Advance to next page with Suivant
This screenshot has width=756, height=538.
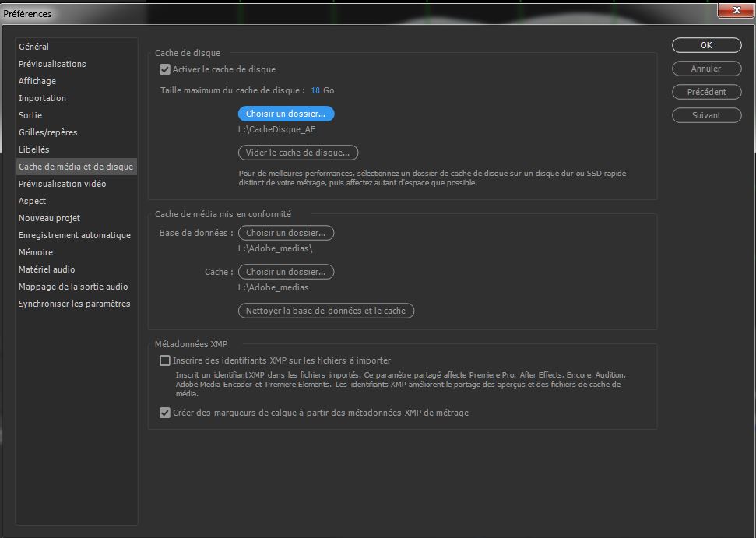click(x=706, y=115)
